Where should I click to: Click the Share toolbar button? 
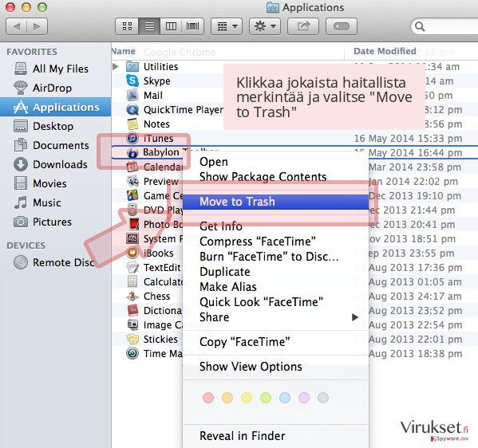coord(303,26)
